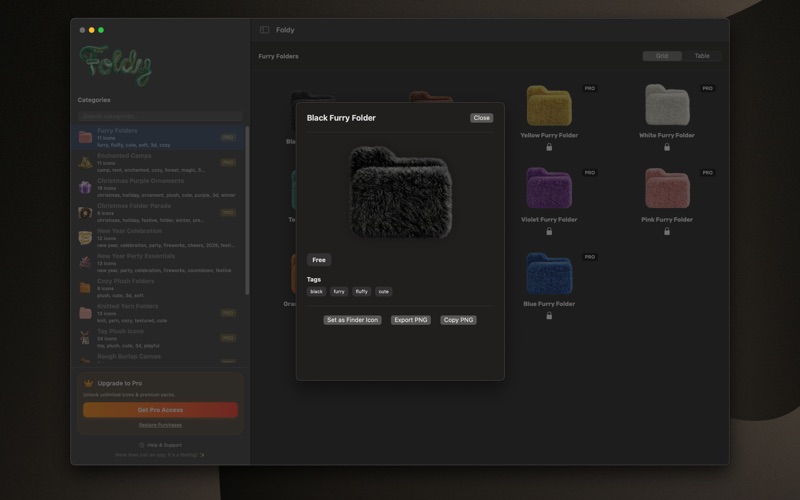Screen dimensions: 800x500
Task: Click the categories list scrollbar
Action: tap(247, 210)
